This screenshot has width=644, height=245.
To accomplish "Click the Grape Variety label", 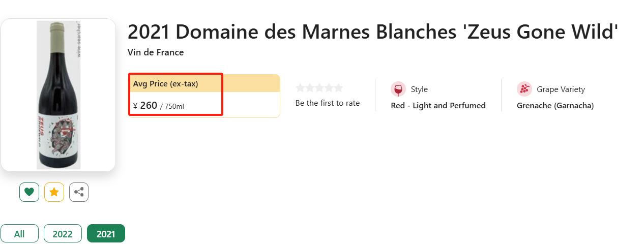I will pyautogui.click(x=561, y=89).
